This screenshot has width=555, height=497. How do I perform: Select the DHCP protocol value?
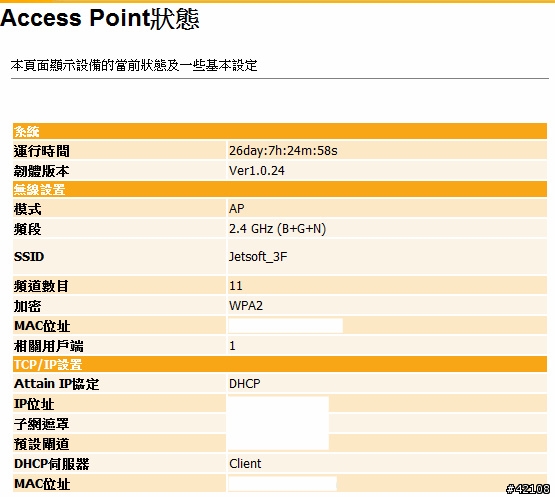click(x=245, y=383)
